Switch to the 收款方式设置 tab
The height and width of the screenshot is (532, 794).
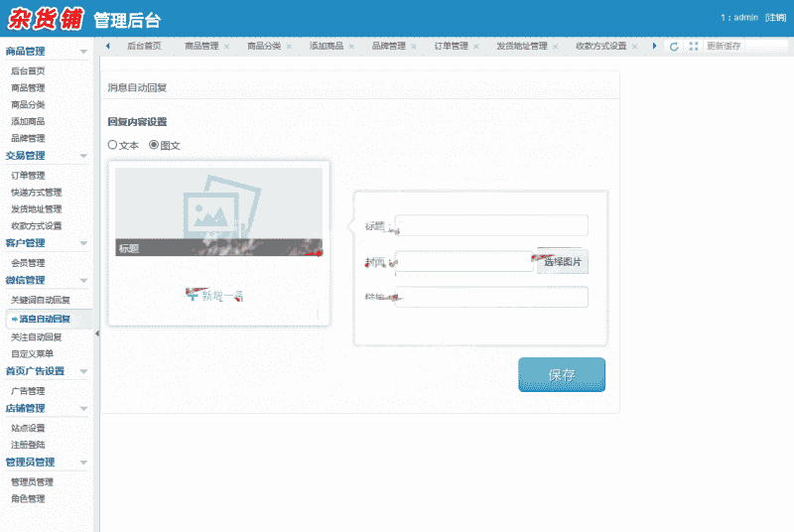[x=600, y=47]
